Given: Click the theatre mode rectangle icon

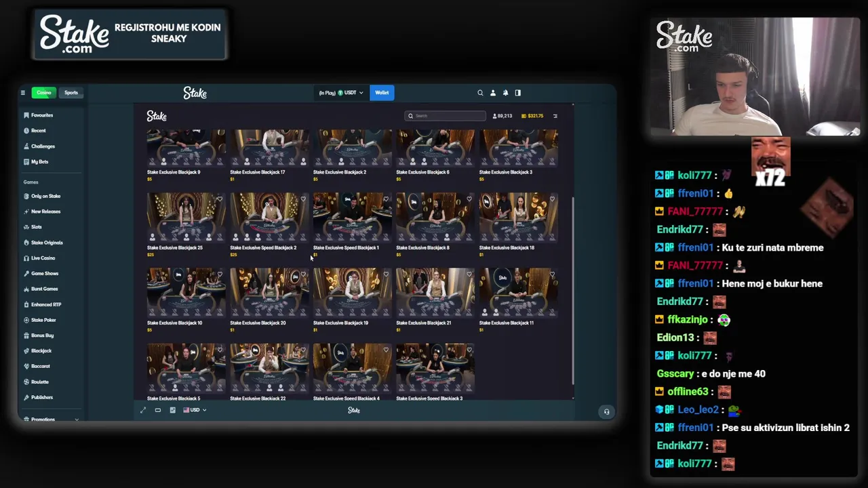Looking at the screenshot, I should tap(158, 410).
